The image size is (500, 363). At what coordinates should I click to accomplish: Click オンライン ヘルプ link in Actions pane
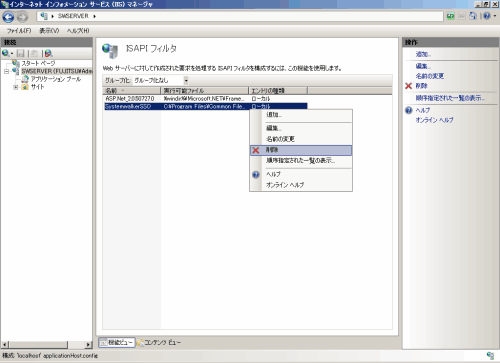click(434, 120)
